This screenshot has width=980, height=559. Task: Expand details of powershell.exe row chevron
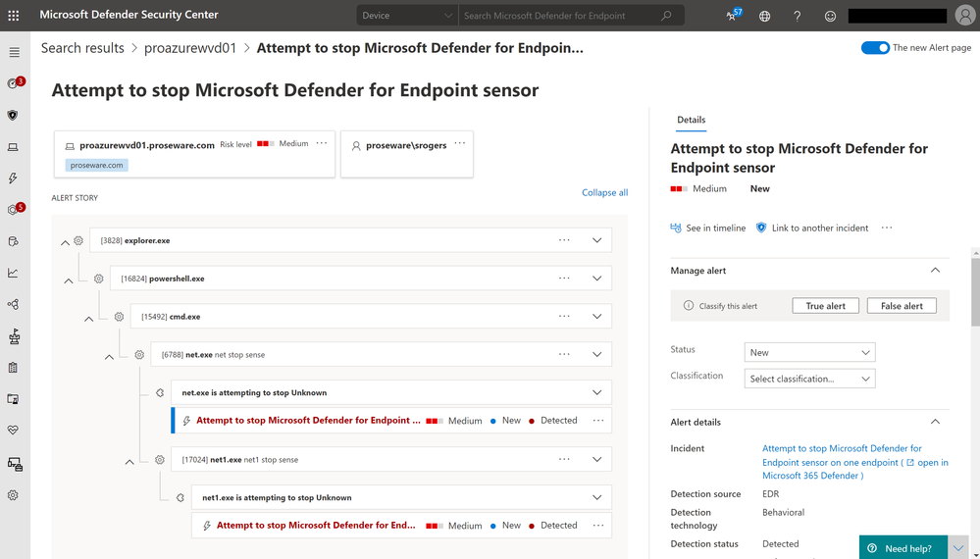(x=596, y=279)
